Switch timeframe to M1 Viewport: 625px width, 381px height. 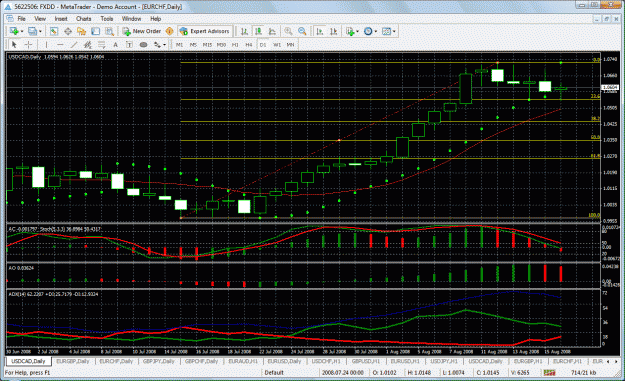click(179, 45)
